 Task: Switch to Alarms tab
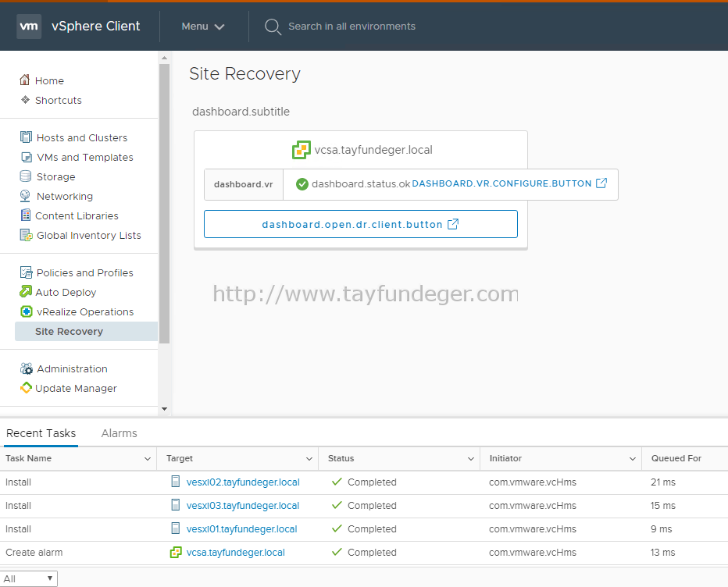[x=120, y=433]
